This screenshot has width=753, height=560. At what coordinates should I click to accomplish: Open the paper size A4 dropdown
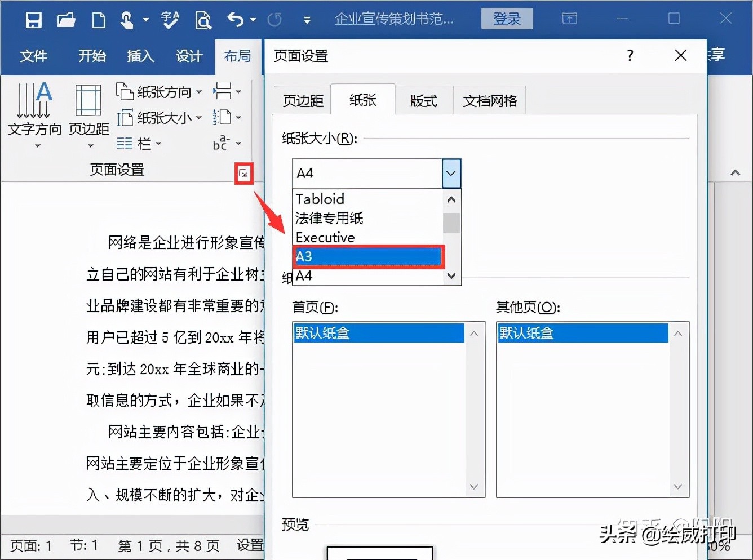pyautogui.click(x=450, y=173)
